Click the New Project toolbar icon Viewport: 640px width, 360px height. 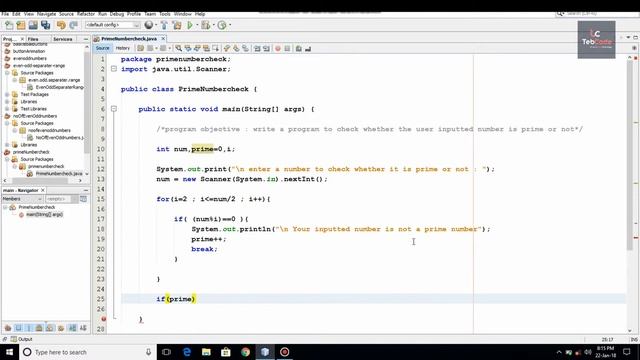(x=21, y=25)
